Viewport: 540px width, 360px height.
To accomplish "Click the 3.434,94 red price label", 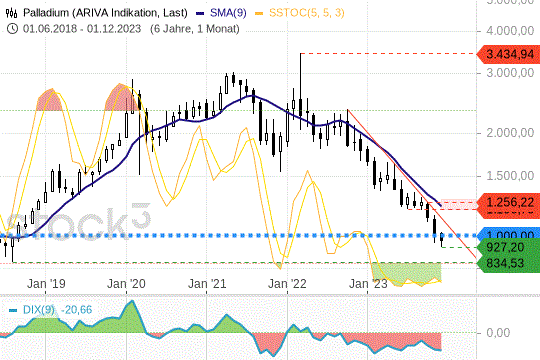I will pyautogui.click(x=508, y=54).
